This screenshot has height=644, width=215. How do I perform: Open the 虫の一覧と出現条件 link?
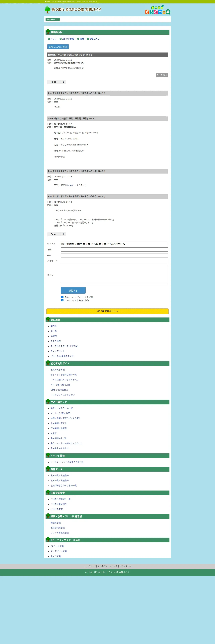[60, 475]
